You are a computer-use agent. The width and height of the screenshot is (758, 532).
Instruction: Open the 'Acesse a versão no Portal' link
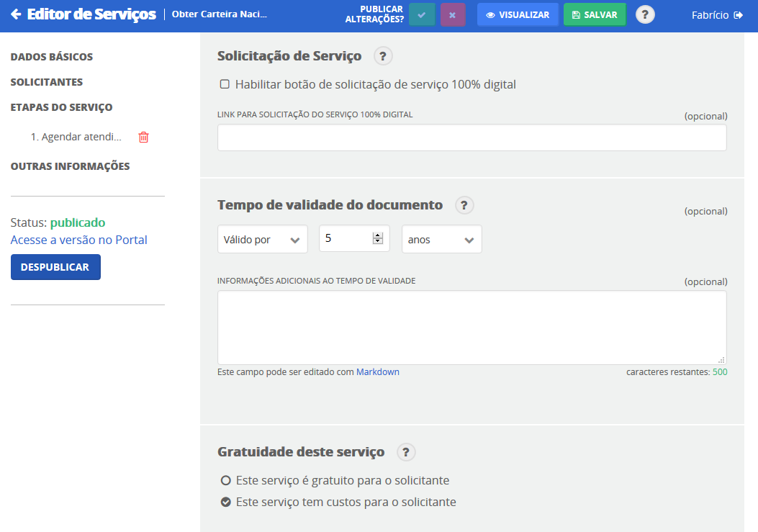[78, 240]
